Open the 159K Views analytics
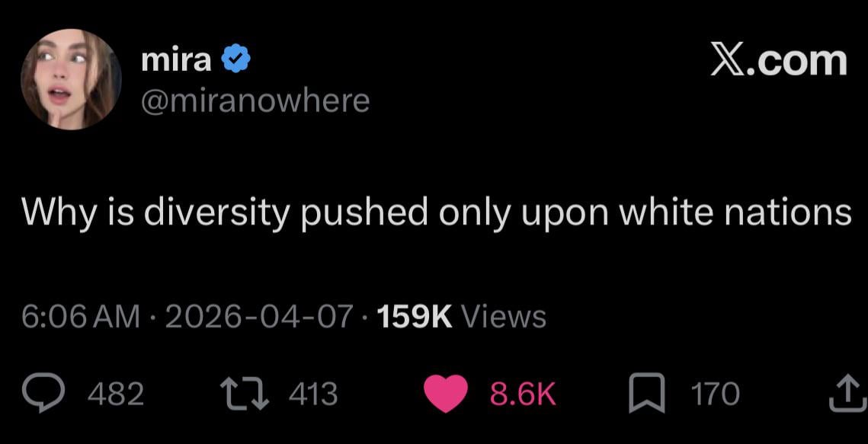Screen dimensions: 868x444 coord(462,315)
